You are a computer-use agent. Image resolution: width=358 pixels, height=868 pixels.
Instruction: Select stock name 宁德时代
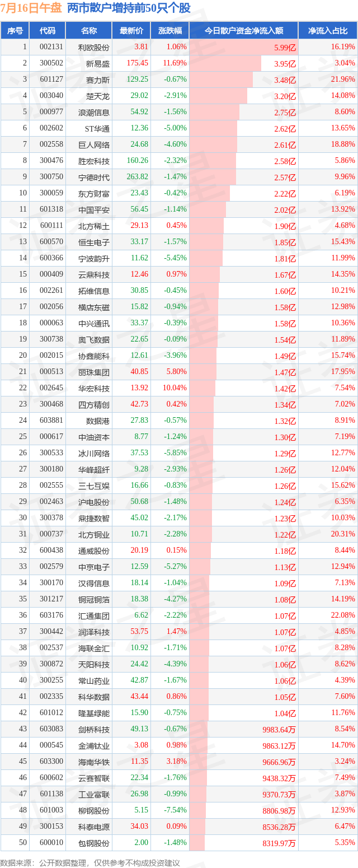[x=94, y=178]
